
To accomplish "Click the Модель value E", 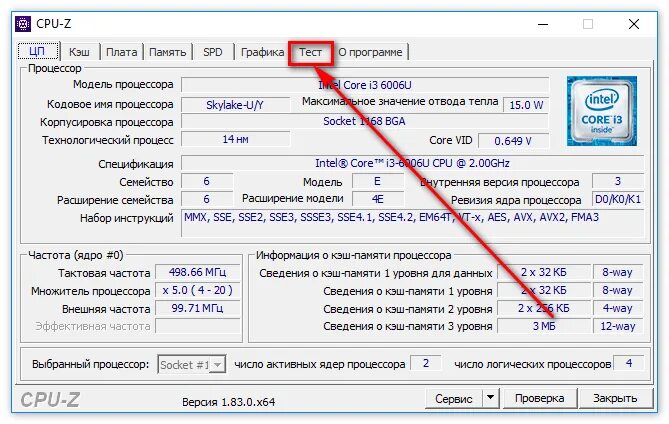I will pyautogui.click(x=378, y=181).
